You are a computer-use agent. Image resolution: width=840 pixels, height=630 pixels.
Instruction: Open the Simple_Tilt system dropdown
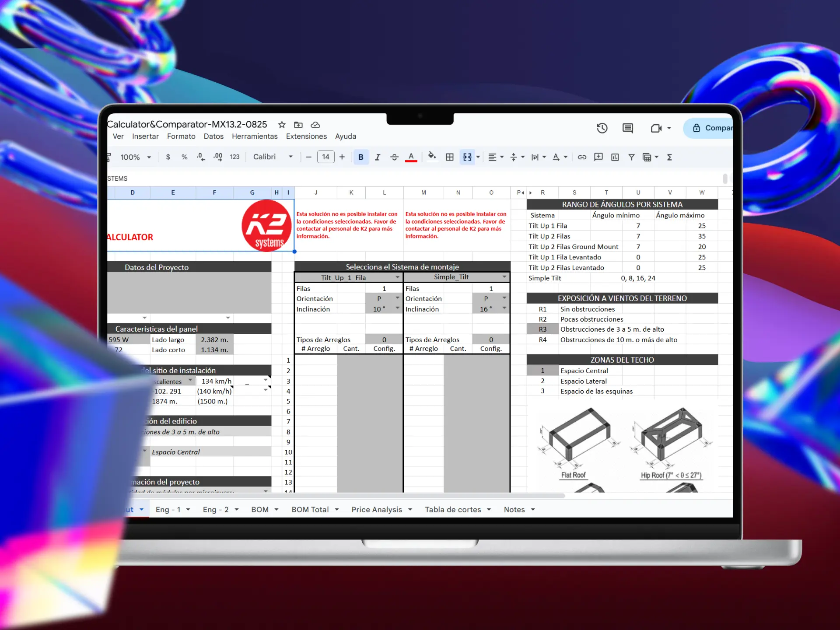(x=504, y=276)
